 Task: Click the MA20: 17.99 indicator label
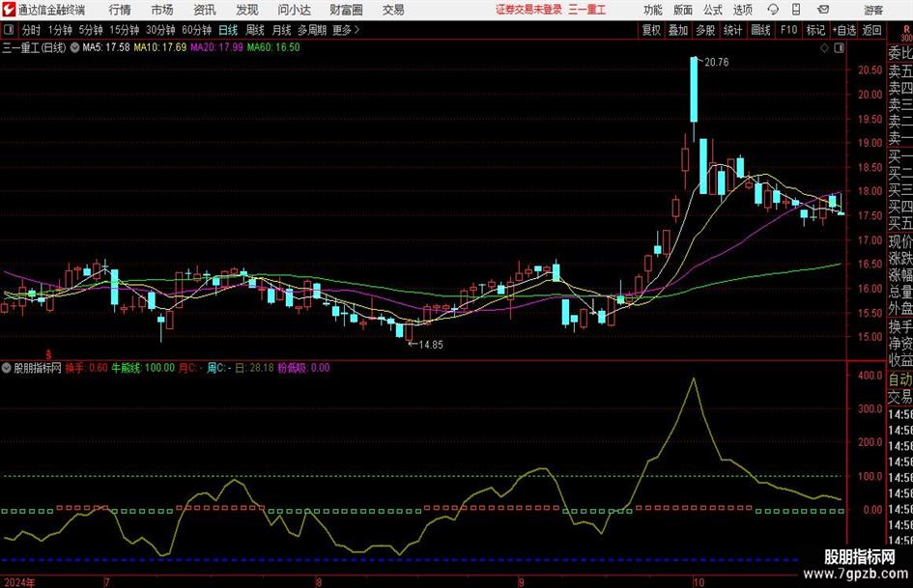[216, 47]
